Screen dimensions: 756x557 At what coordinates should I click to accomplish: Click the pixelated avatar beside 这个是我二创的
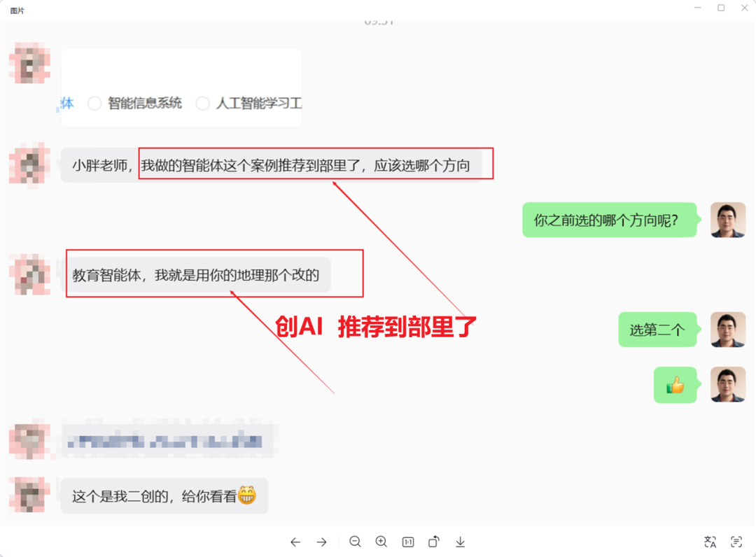point(30,495)
